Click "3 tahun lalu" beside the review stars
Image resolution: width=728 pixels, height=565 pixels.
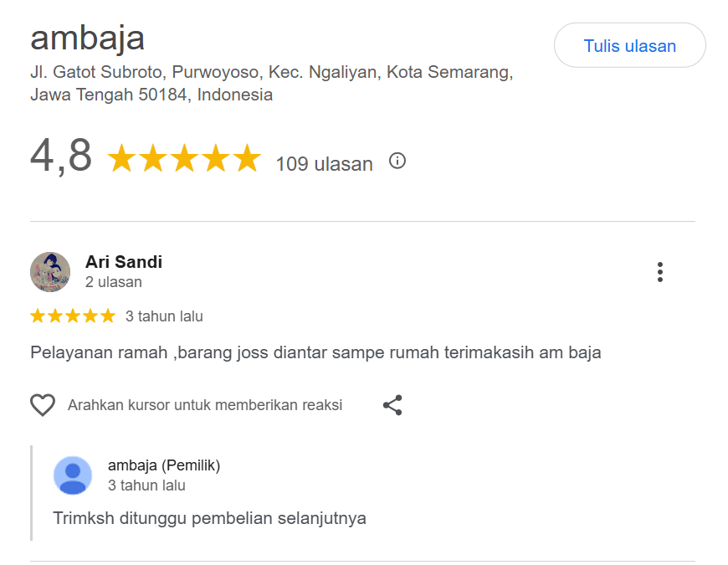164,316
